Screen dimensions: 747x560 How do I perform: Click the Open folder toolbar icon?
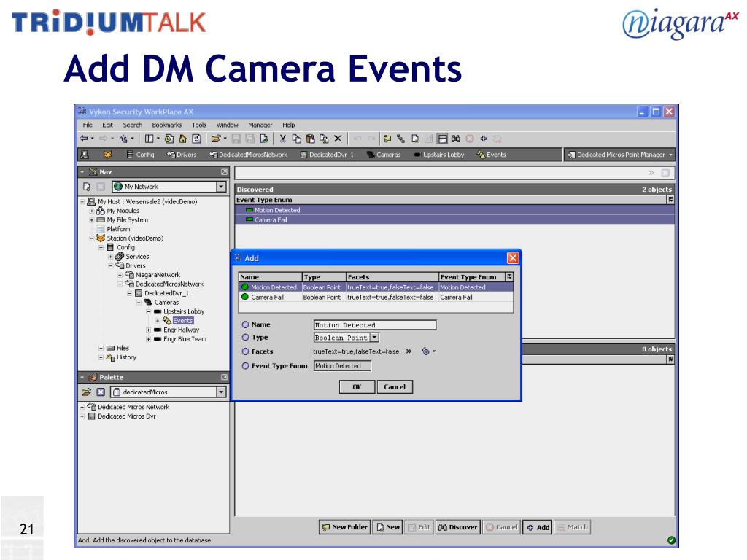click(x=216, y=139)
